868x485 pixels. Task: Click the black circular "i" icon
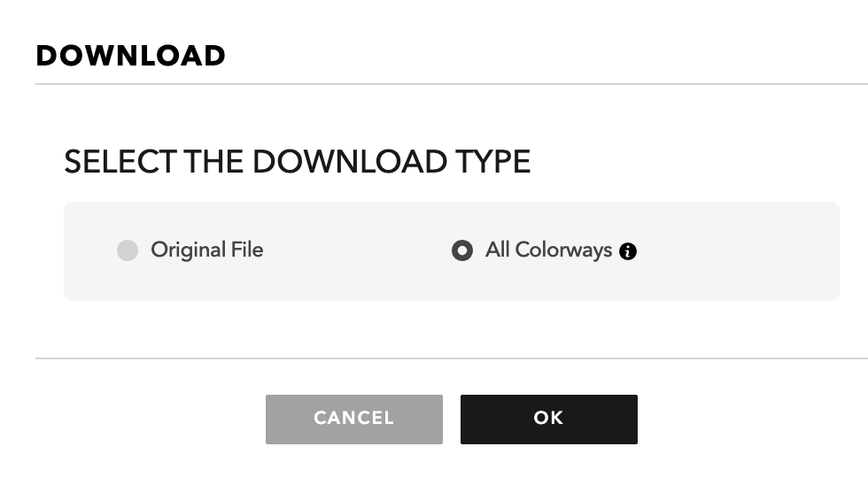point(628,251)
